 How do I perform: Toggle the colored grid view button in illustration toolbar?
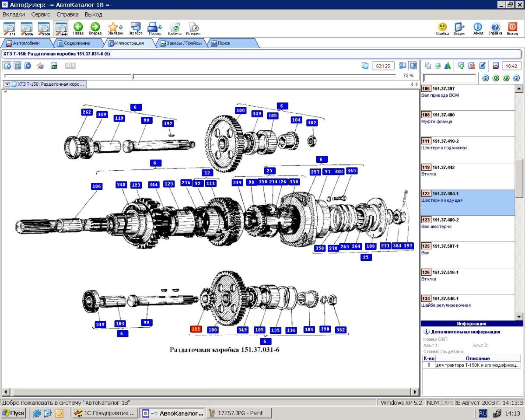pos(18,66)
